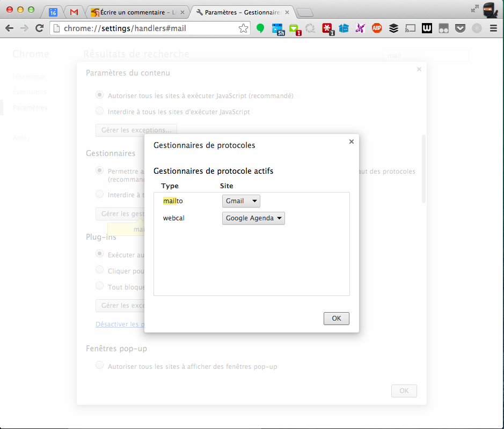
Task: Confirm protocol handlers with OK
Action: 336,318
